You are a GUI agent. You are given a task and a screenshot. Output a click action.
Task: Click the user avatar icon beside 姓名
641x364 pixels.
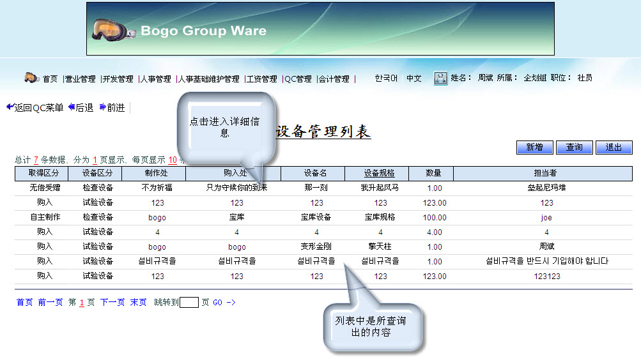[x=440, y=78]
